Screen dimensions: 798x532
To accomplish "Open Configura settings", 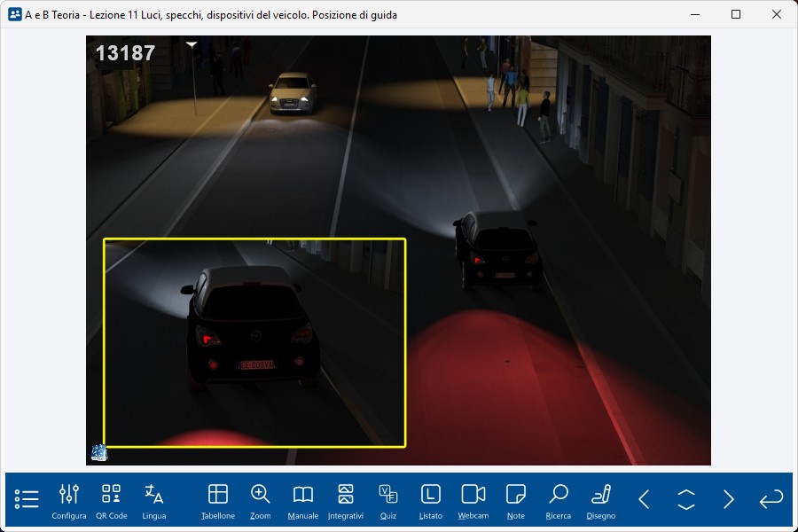I will point(69,501).
